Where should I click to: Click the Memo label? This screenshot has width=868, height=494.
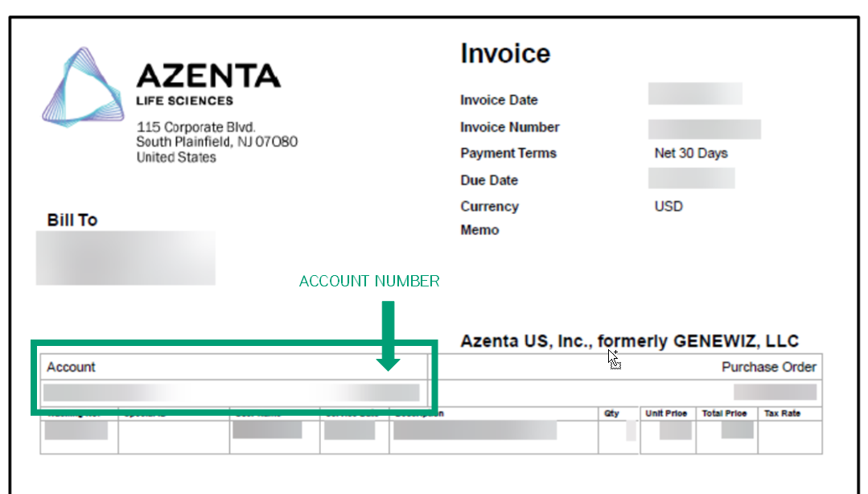click(479, 230)
